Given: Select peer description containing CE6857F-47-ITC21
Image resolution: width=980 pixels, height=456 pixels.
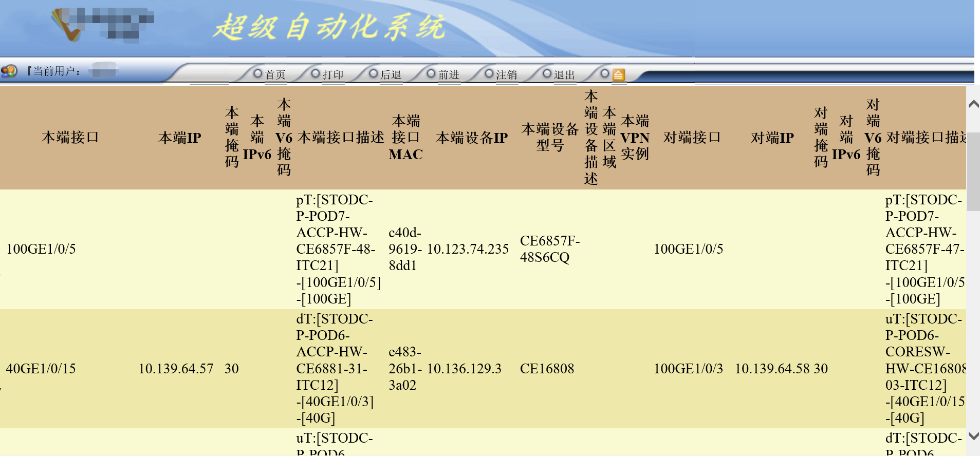Looking at the screenshot, I should coord(926,249).
